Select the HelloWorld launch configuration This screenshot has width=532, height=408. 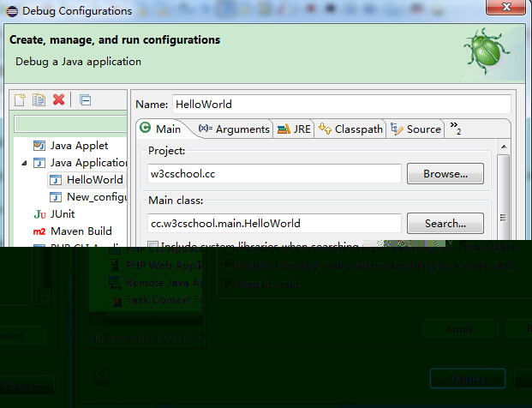pyautogui.click(x=87, y=180)
